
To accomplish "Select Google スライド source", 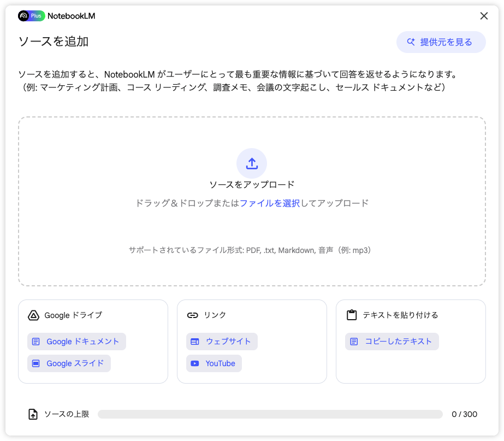I will pos(69,363).
